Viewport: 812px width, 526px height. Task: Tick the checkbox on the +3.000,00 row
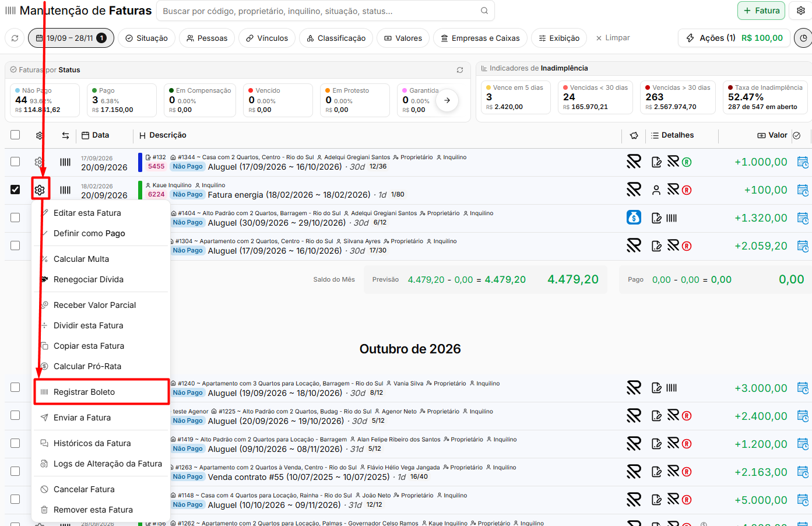(x=15, y=387)
